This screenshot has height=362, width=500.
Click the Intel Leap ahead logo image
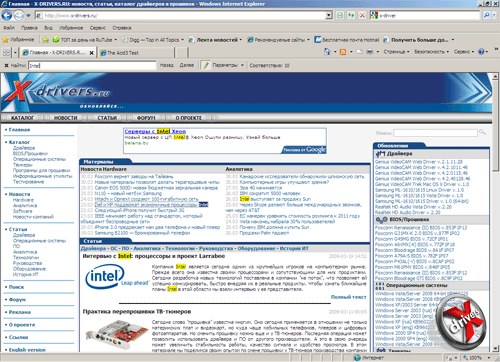117,277
